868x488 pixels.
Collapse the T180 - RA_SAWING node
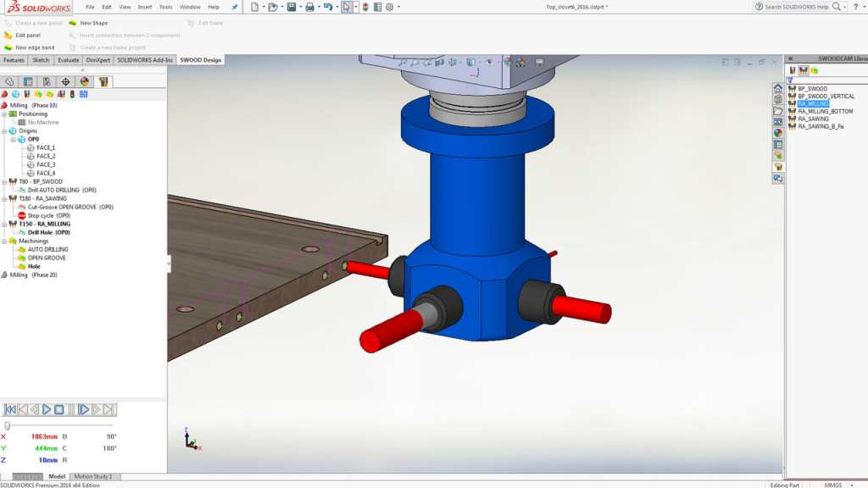pos(4,198)
